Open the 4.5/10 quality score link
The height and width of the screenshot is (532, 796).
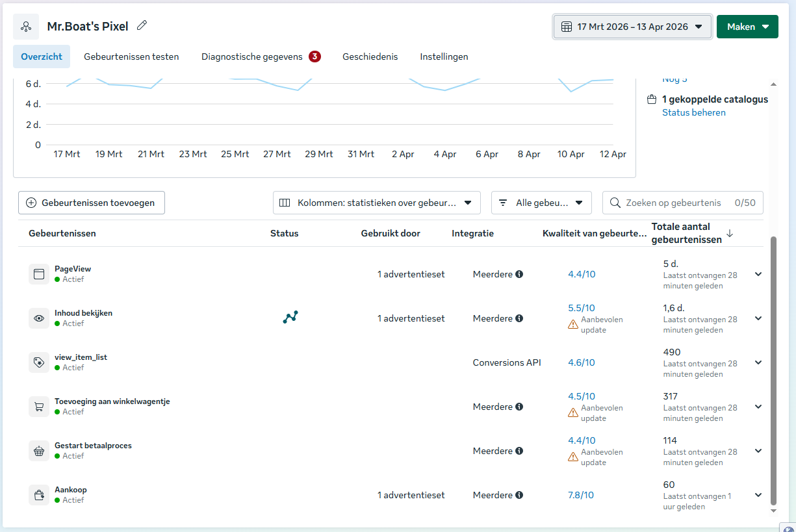click(582, 396)
